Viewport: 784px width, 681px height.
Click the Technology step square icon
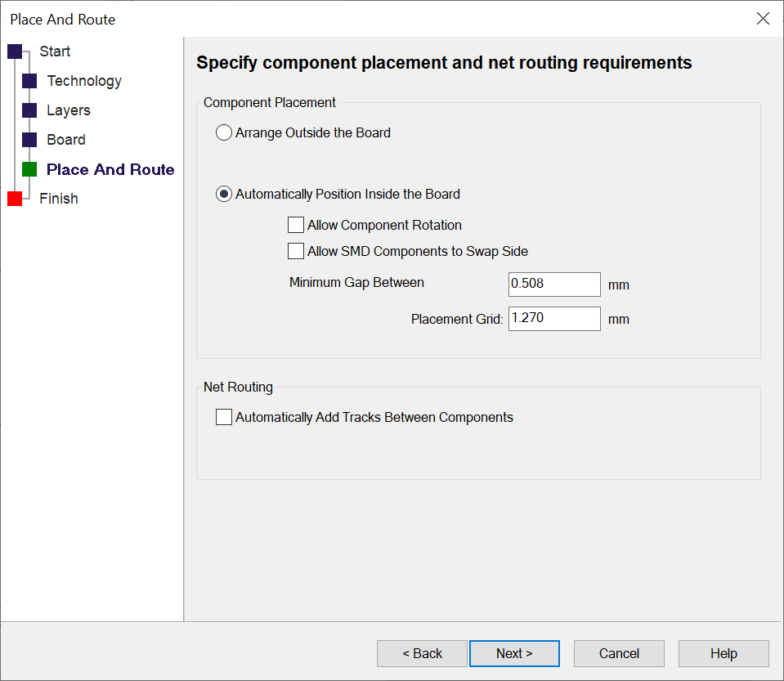pyautogui.click(x=29, y=81)
